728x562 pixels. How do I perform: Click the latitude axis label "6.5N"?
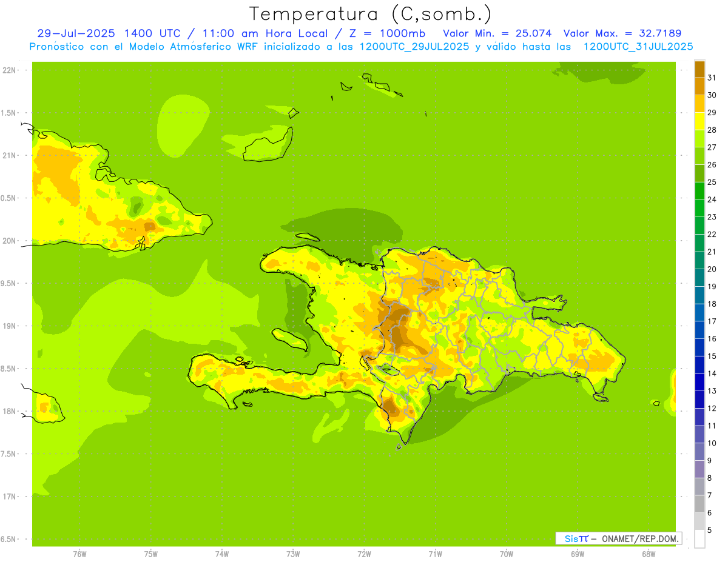click(9, 539)
